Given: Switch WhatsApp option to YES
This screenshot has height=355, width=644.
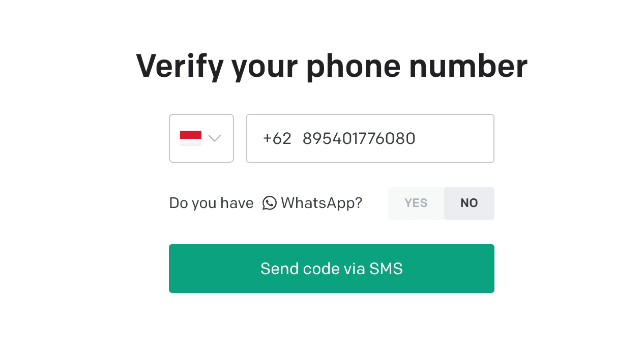Looking at the screenshot, I should [x=416, y=203].
